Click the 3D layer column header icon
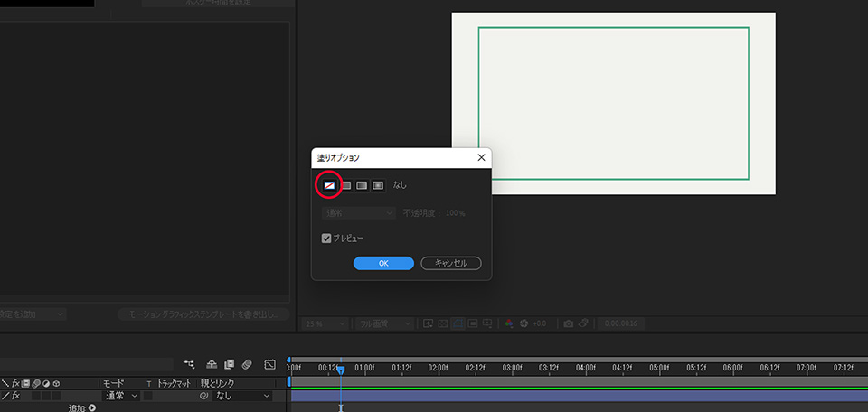This screenshot has width=868, height=412. pos(56,383)
